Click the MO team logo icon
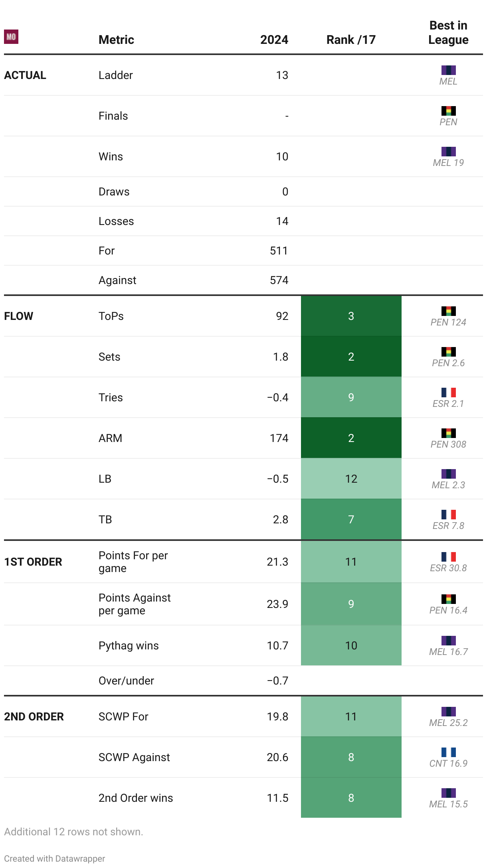The image size is (487, 868). pyautogui.click(x=11, y=37)
